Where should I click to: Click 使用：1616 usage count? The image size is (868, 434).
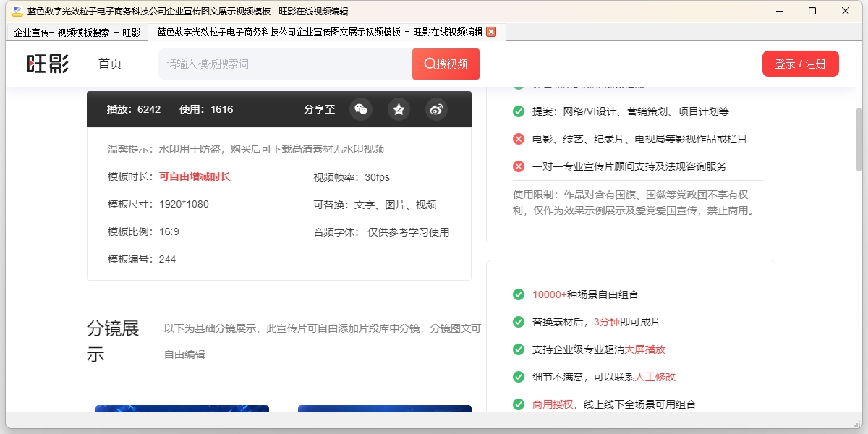click(x=206, y=109)
